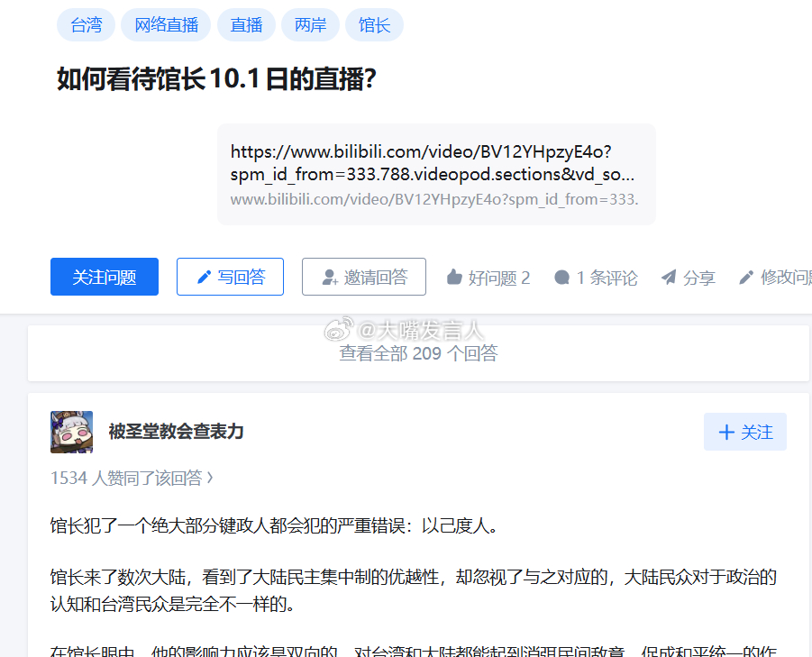Expand 查看全部 209 个回答
Screen dimensions: 812x657
click(x=418, y=353)
